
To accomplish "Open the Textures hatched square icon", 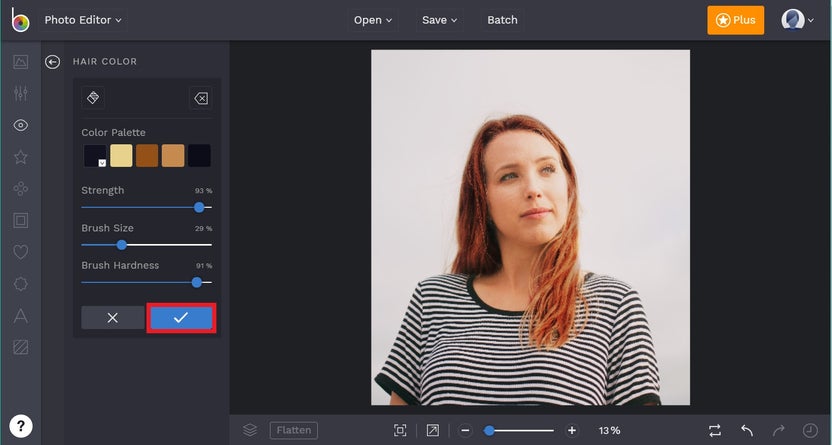I will click(21, 347).
